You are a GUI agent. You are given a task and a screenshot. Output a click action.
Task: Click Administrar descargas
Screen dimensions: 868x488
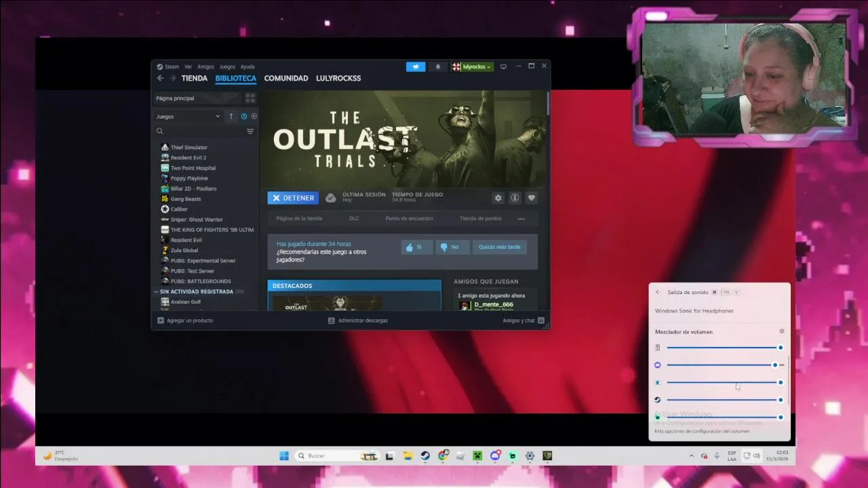[x=358, y=321]
